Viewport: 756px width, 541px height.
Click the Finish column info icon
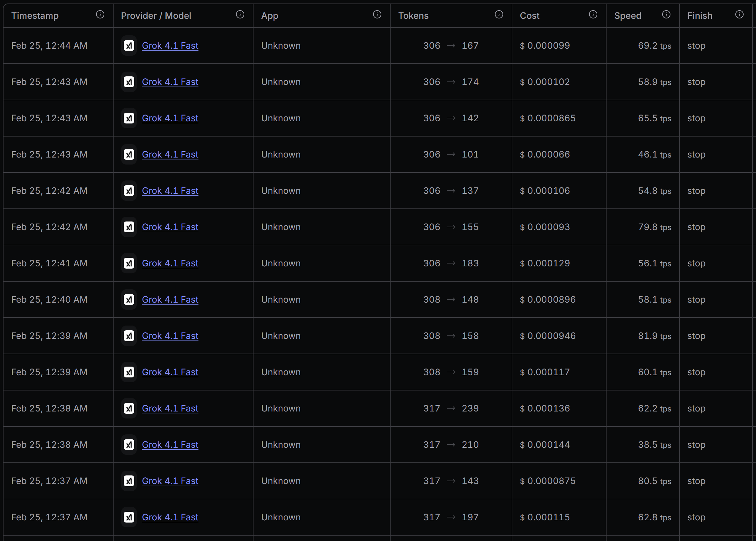tap(739, 14)
